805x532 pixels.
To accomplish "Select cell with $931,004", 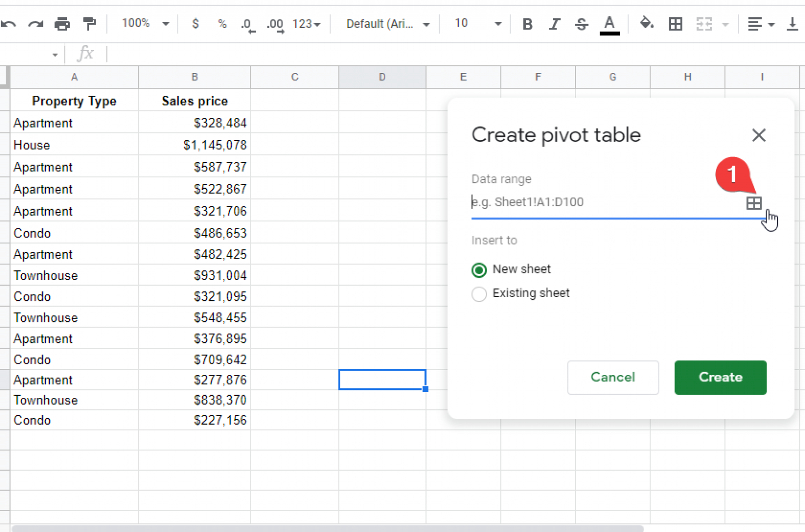I will click(x=194, y=275).
